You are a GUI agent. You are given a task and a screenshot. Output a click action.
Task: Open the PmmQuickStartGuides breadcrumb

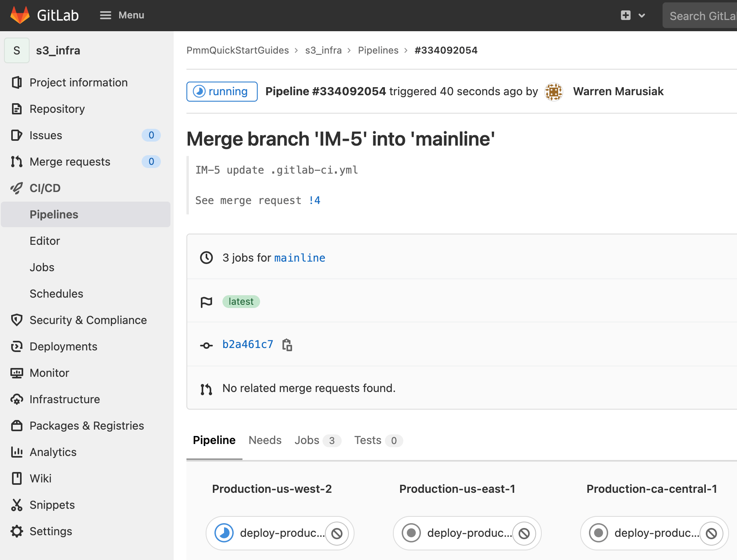tap(238, 50)
